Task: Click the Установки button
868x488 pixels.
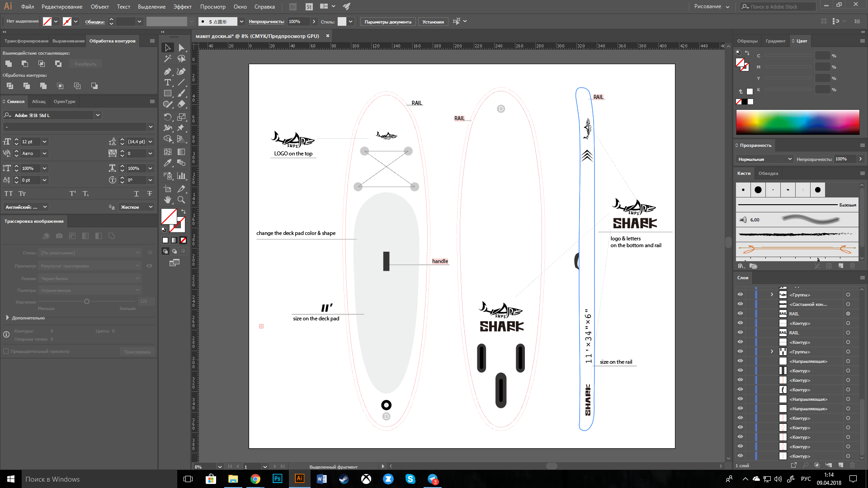Action: [433, 22]
